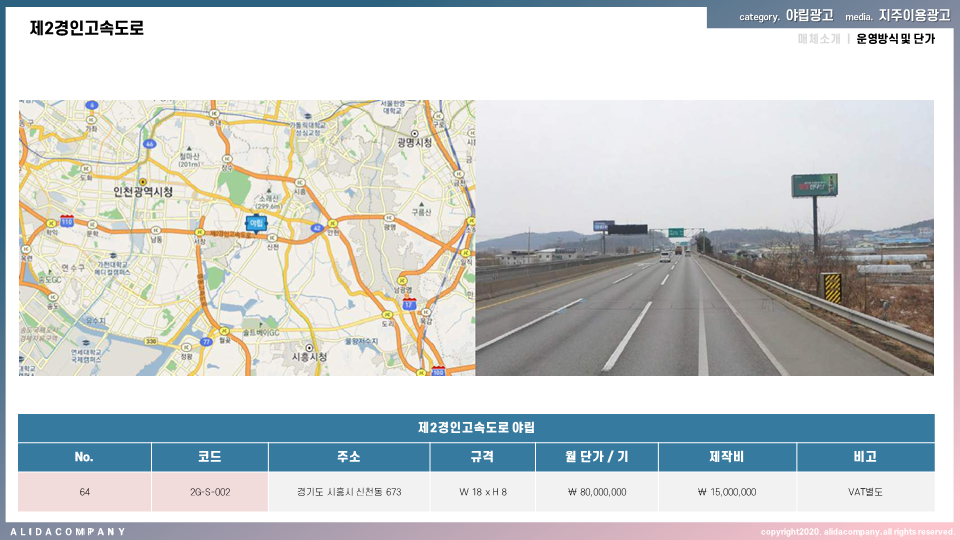Click the blue 야립 location marker on map
The width and height of the screenshot is (960, 540).
[x=257, y=223]
